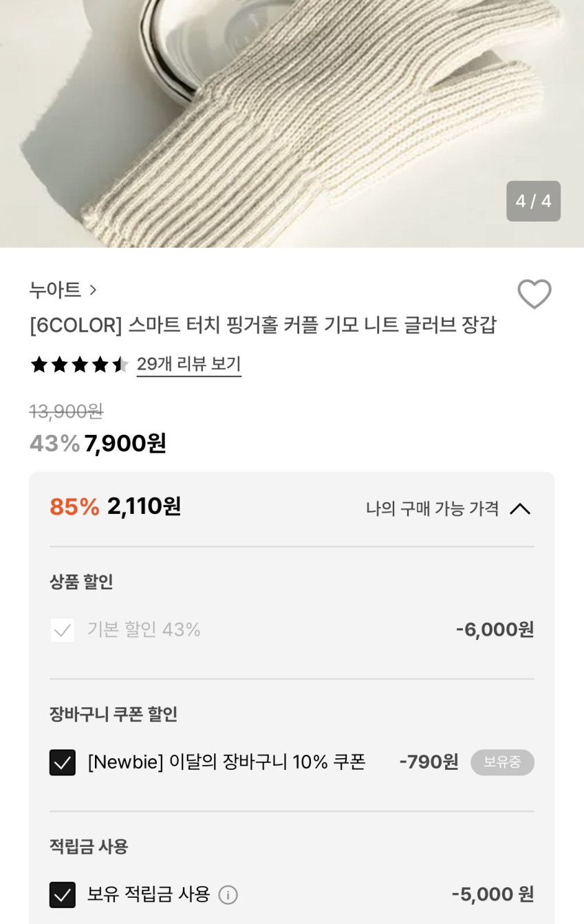Toggle the 기본 할인 43% checkbox
Screen dimensions: 584x924
pos(63,630)
